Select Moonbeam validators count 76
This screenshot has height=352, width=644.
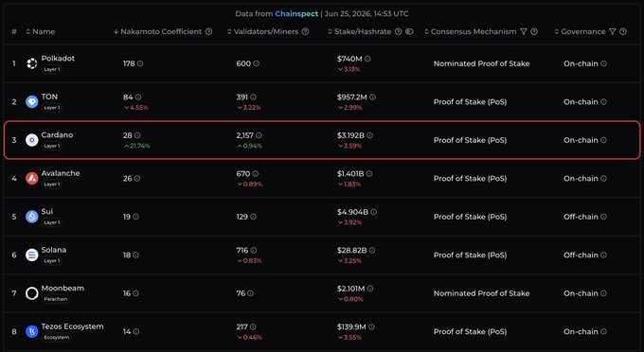[241, 293]
